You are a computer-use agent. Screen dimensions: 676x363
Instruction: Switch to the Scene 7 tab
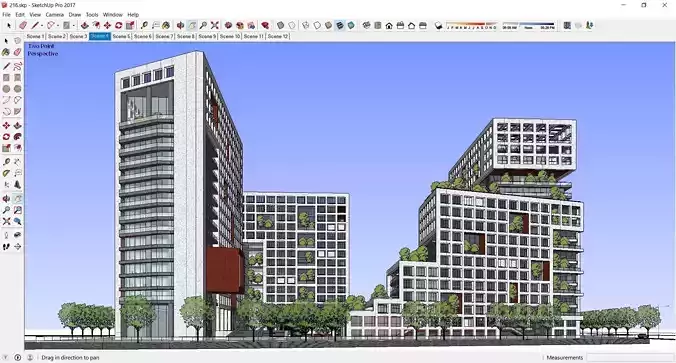pos(164,36)
